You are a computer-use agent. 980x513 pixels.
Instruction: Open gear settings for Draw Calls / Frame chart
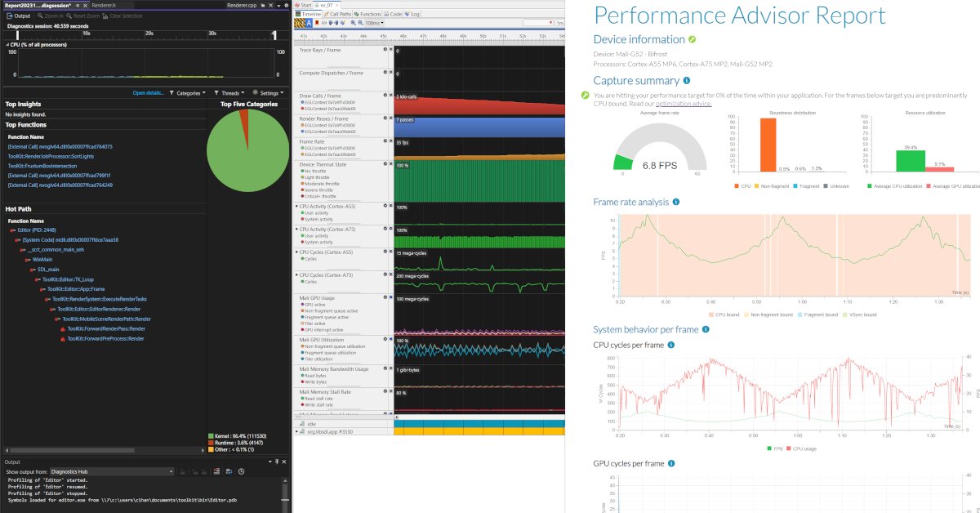385,96
